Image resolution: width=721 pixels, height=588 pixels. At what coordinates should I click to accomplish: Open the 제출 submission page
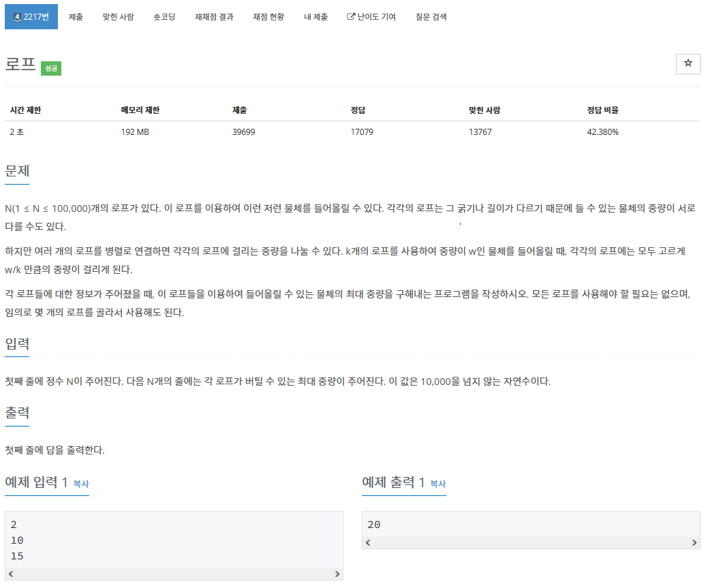[76, 16]
